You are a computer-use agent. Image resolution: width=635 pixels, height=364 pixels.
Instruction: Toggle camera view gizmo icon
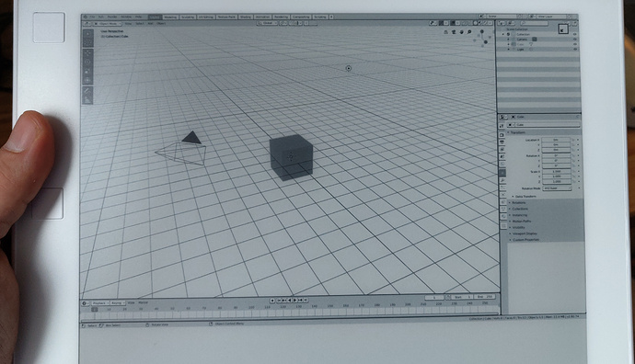click(x=454, y=32)
